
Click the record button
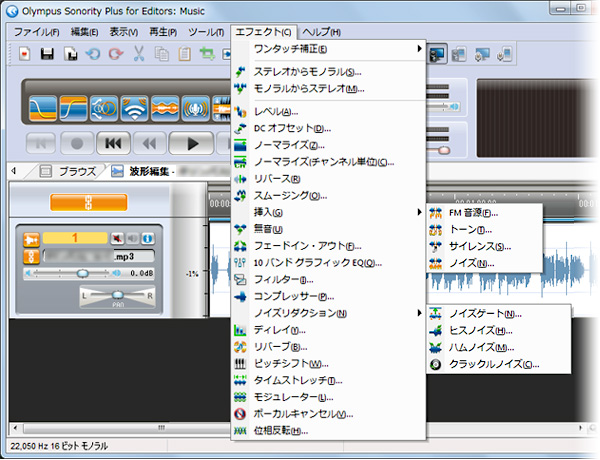[x=77, y=144]
